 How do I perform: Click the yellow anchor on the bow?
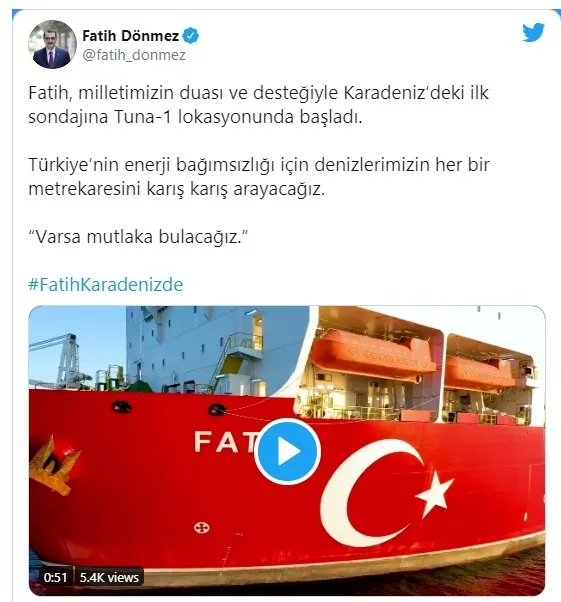53,464
